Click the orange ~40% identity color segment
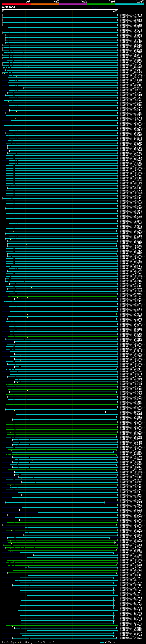Viewport: 146px width, 644px height. tap(45, 4)
